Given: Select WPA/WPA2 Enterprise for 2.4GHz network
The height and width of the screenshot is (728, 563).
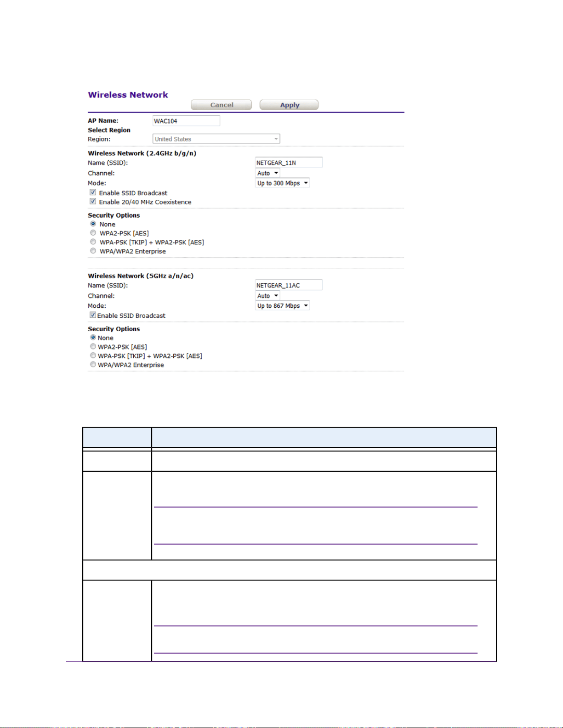Looking at the screenshot, I should tap(93, 251).
